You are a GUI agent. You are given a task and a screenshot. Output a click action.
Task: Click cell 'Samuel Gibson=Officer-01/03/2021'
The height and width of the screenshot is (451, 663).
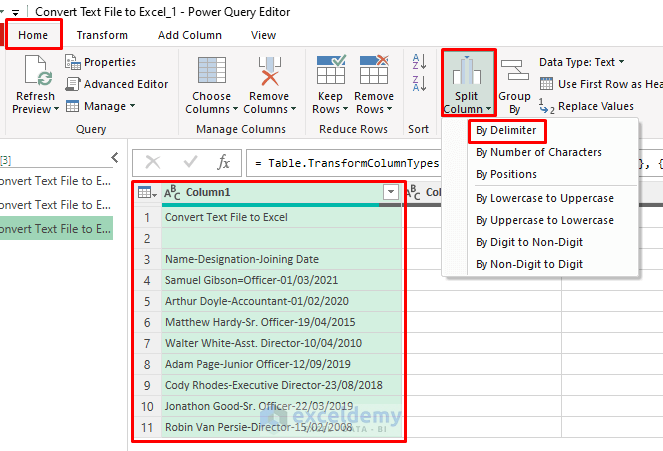(282, 280)
